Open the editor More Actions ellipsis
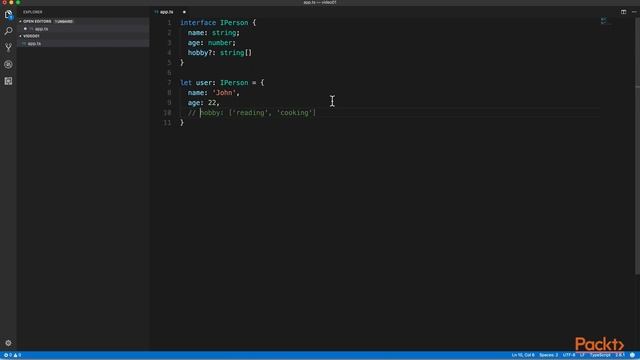This screenshot has height=360, width=640. coord(634,12)
